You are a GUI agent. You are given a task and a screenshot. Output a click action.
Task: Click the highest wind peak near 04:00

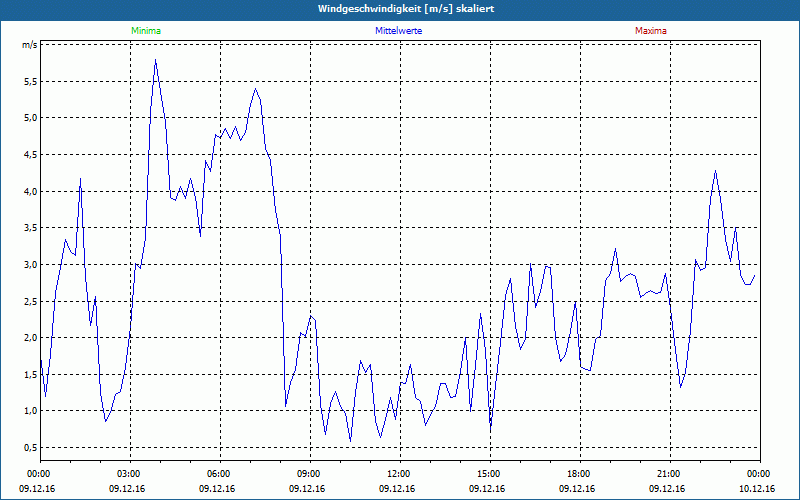[x=155, y=60]
